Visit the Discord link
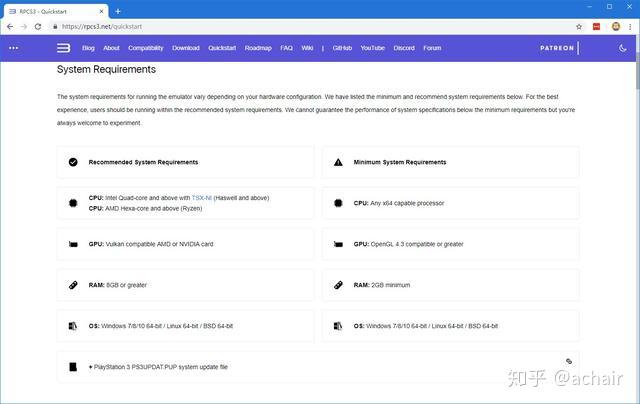Image resolution: width=640 pixels, height=404 pixels. (x=404, y=48)
